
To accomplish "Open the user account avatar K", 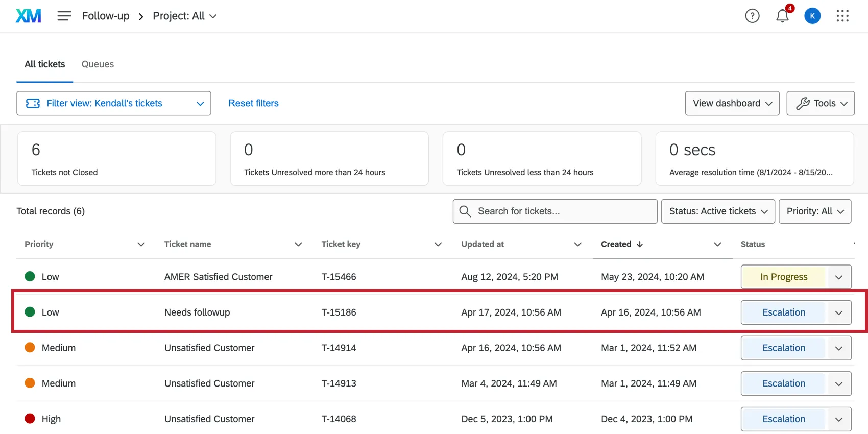I will [x=812, y=16].
